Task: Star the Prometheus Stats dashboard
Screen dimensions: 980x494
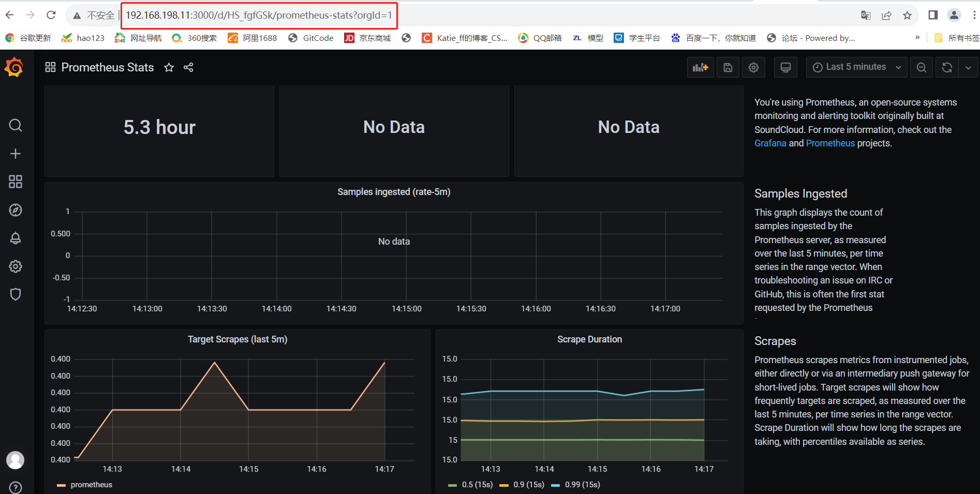Action: [x=169, y=67]
